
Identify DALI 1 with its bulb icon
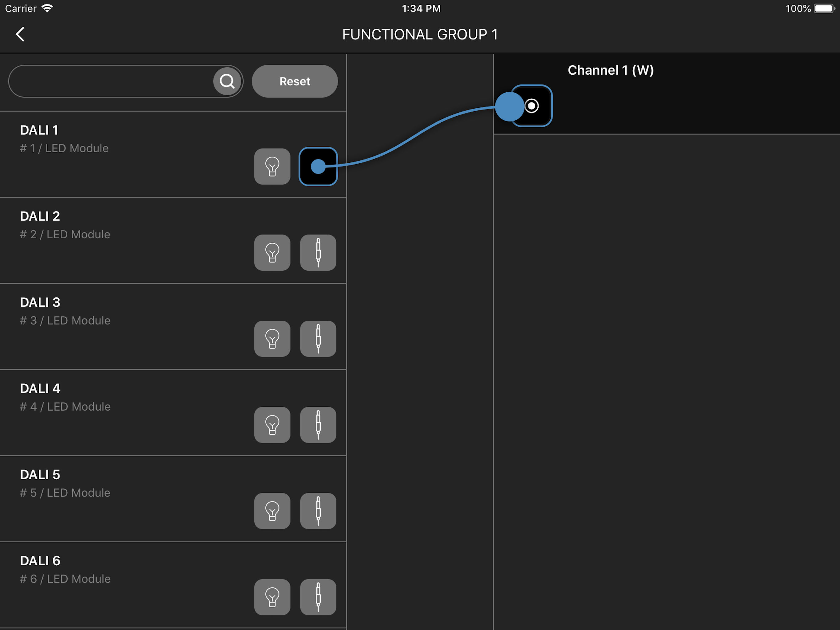[272, 166]
